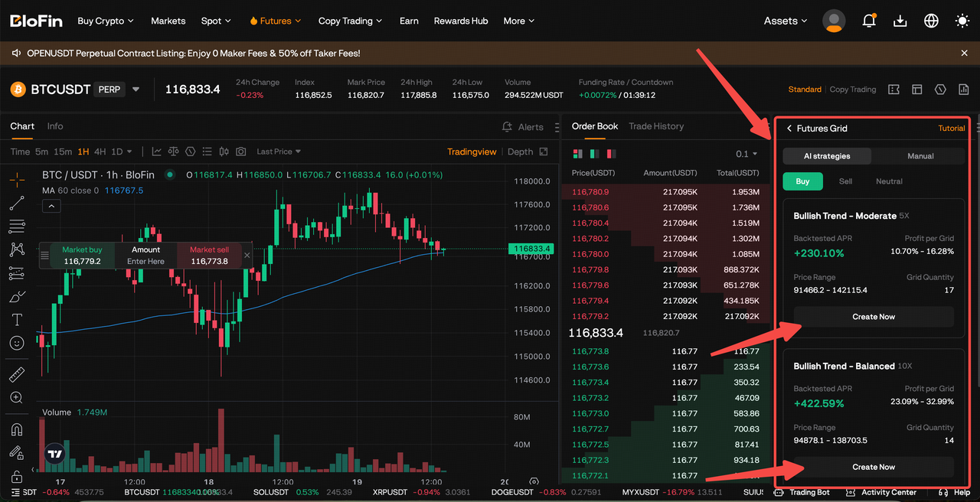This screenshot has width=980, height=502.
Task: Create the Bullish Trend Balanced grid
Action: pyautogui.click(x=874, y=467)
